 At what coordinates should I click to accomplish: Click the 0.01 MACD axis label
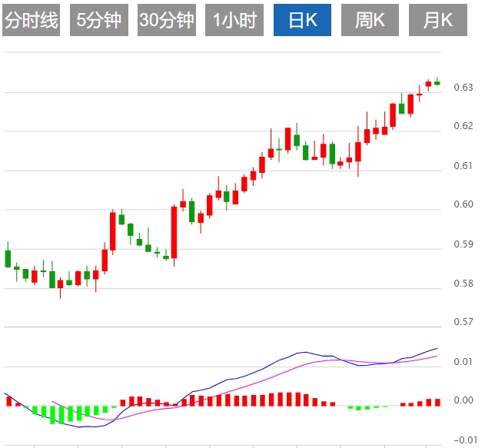pos(463,362)
